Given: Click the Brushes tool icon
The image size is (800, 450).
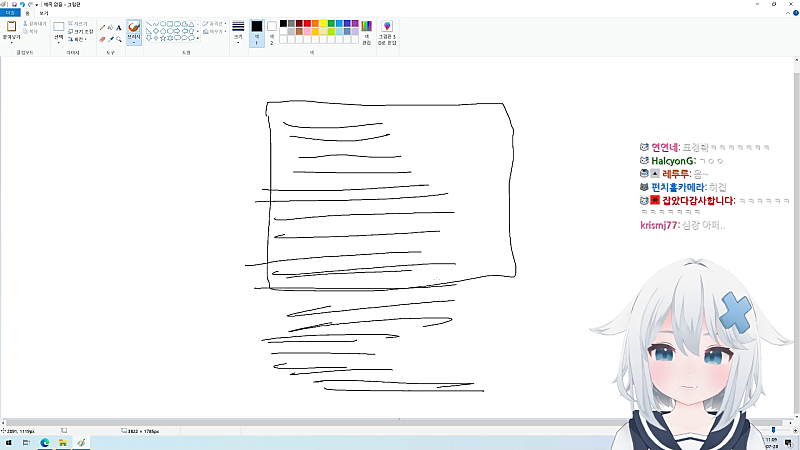Looking at the screenshot, I should click(134, 27).
